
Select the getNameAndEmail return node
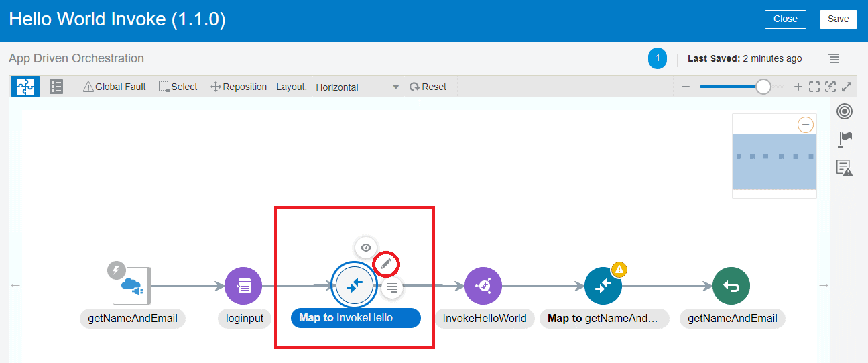(x=731, y=287)
